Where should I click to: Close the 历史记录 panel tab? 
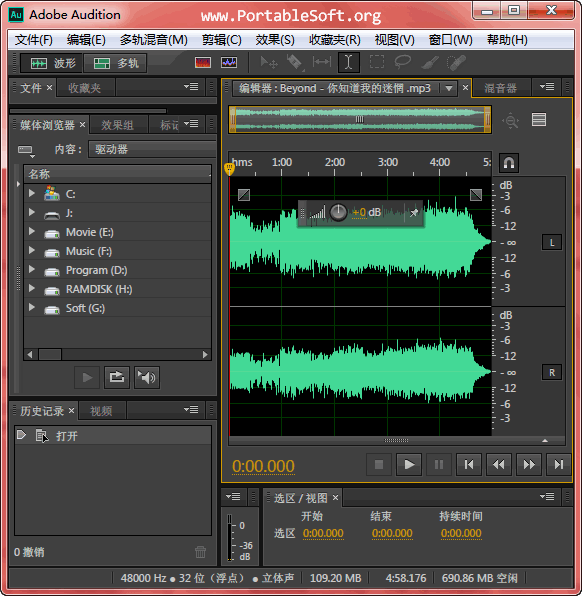click(x=71, y=411)
